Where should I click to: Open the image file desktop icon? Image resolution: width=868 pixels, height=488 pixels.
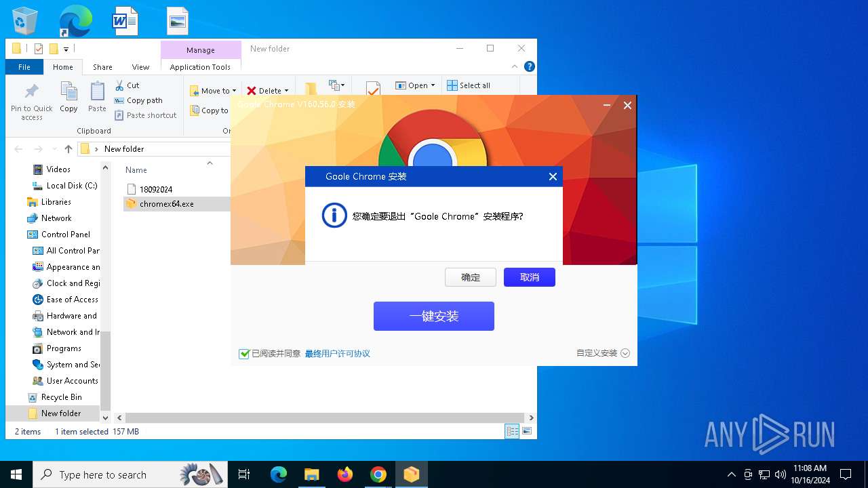pos(178,21)
